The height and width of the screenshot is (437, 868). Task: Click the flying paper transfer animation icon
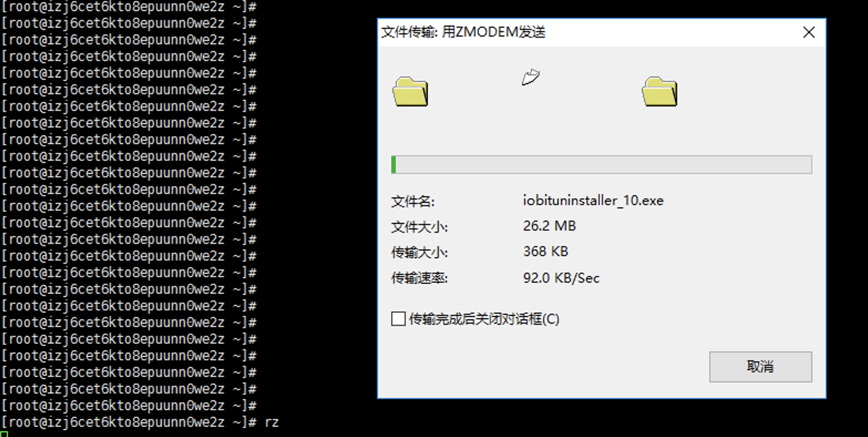click(x=530, y=77)
